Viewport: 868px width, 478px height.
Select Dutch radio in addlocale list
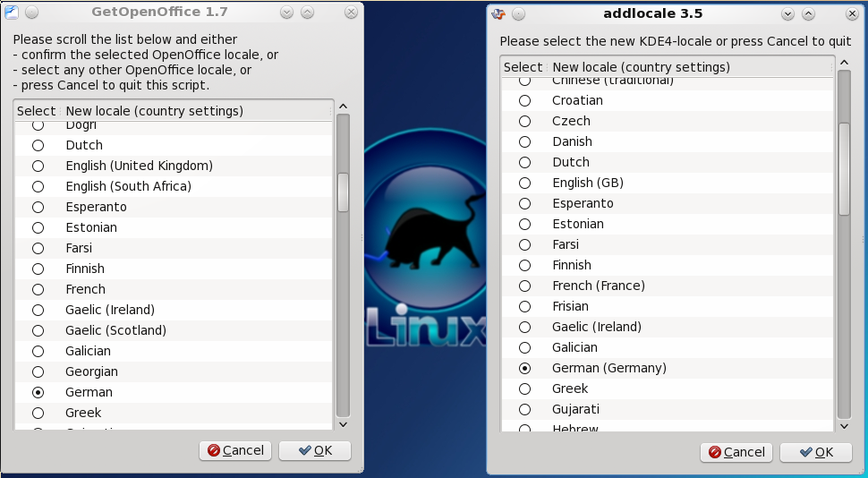pyautogui.click(x=524, y=162)
